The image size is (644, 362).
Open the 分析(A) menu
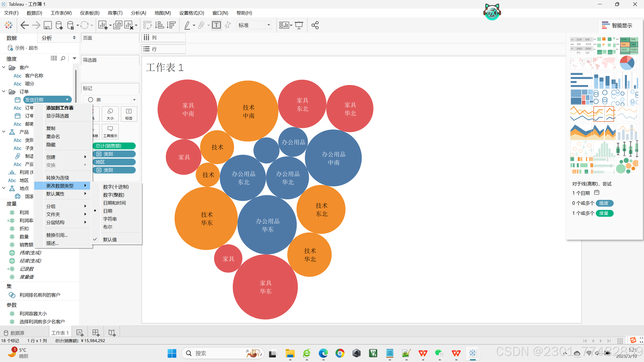pos(138,13)
